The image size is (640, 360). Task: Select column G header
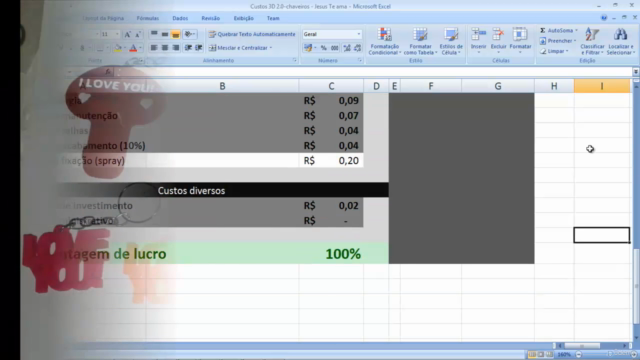point(498,86)
